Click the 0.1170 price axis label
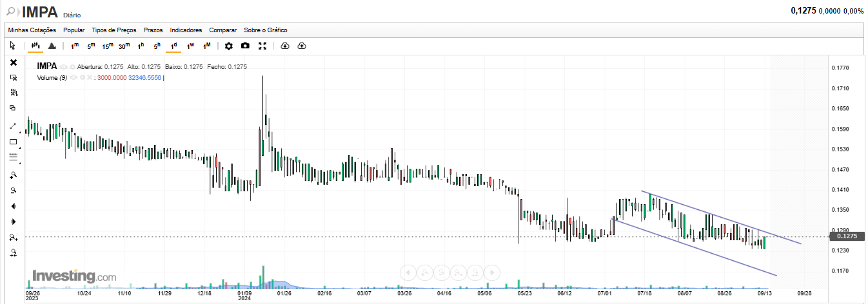The height and width of the screenshot is (304, 868). [841, 271]
